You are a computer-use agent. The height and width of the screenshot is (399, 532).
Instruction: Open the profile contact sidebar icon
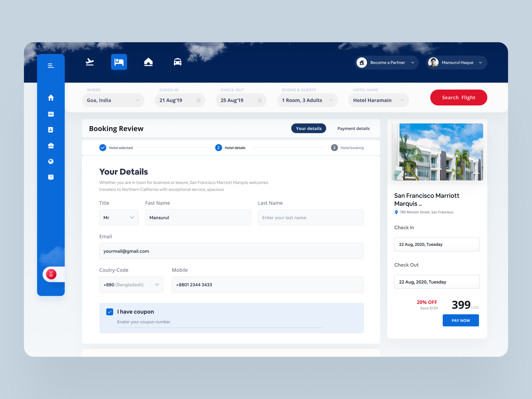(x=51, y=130)
